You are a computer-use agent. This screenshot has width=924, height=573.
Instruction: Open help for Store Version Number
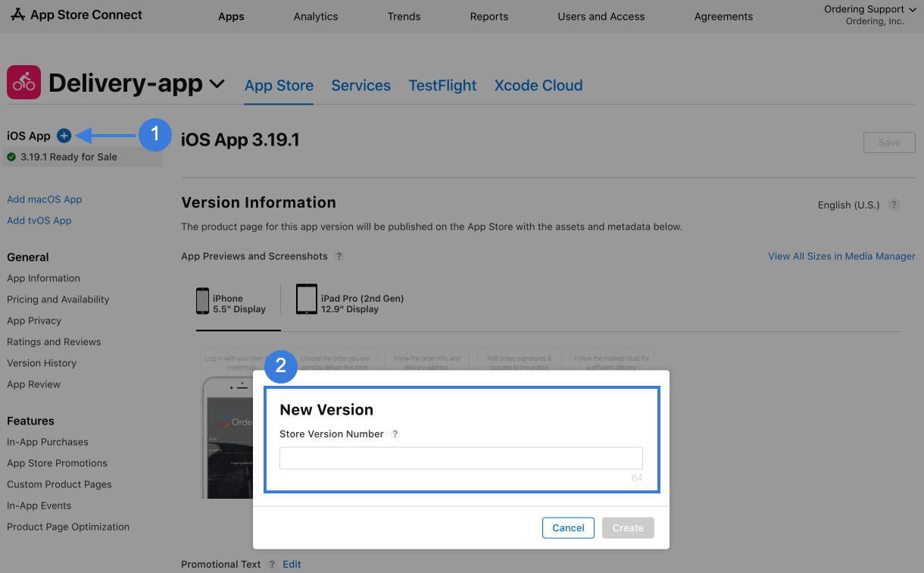[x=395, y=434]
